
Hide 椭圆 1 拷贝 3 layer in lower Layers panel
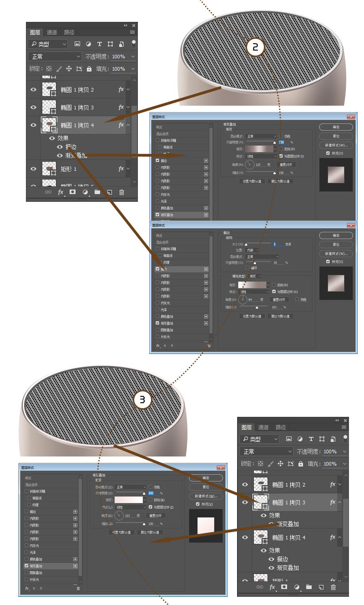(245, 502)
